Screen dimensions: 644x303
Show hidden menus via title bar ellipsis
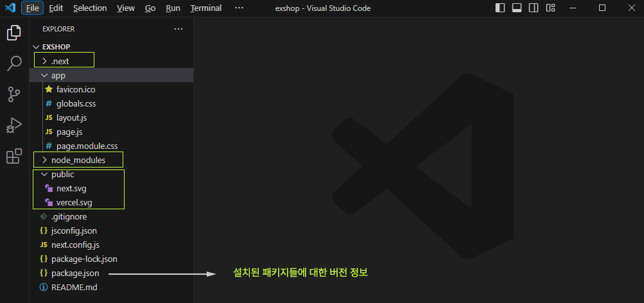pos(239,8)
